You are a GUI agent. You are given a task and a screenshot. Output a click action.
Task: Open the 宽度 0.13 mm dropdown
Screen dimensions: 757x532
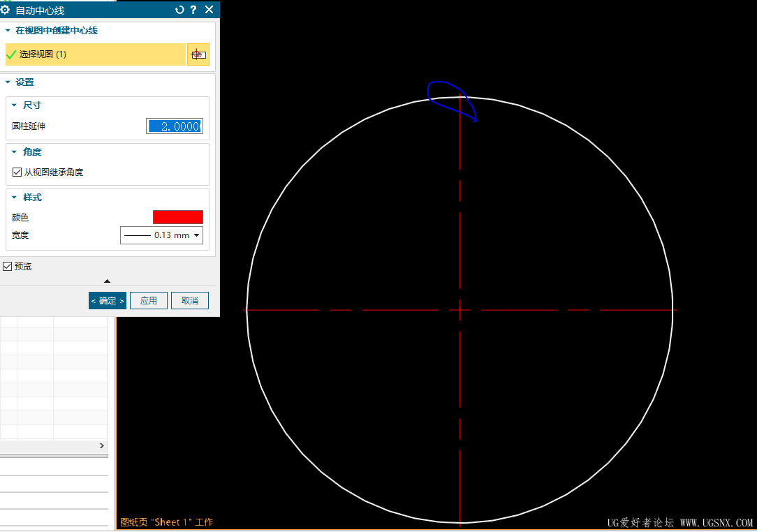pos(161,235)
